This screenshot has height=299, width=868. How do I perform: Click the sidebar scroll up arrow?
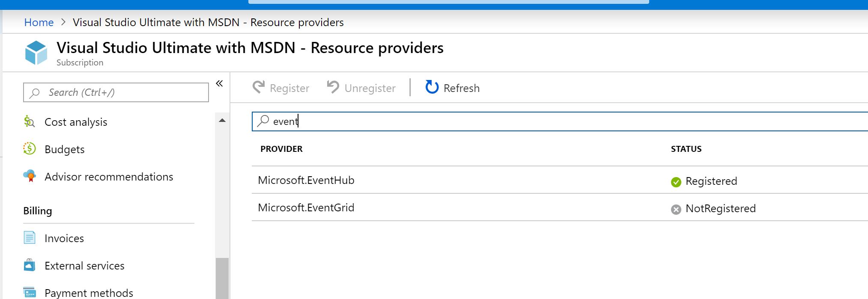[222, 121]
